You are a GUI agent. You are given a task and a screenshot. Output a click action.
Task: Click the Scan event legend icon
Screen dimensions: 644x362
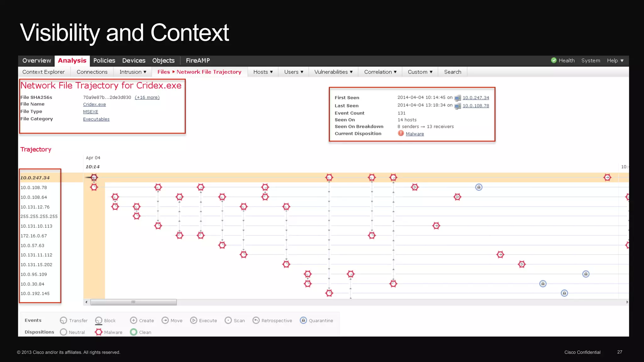[228, 320]
